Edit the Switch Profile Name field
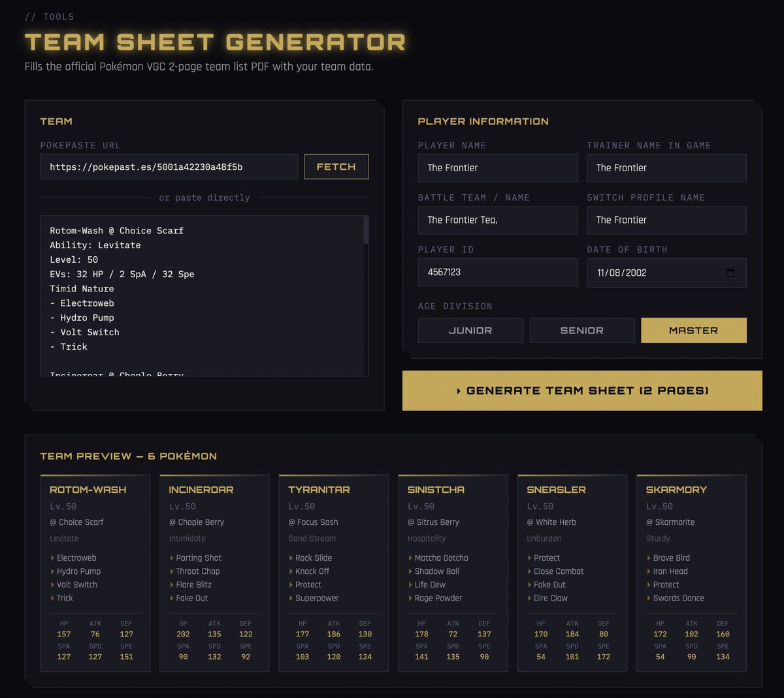The width and height of the screenshot is (784, 698). (x=666, y=220)
